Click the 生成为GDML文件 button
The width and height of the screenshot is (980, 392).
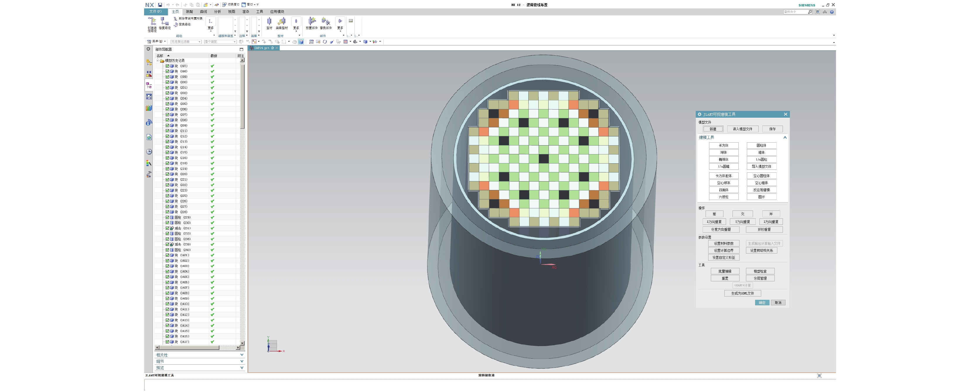click(742, 294)
